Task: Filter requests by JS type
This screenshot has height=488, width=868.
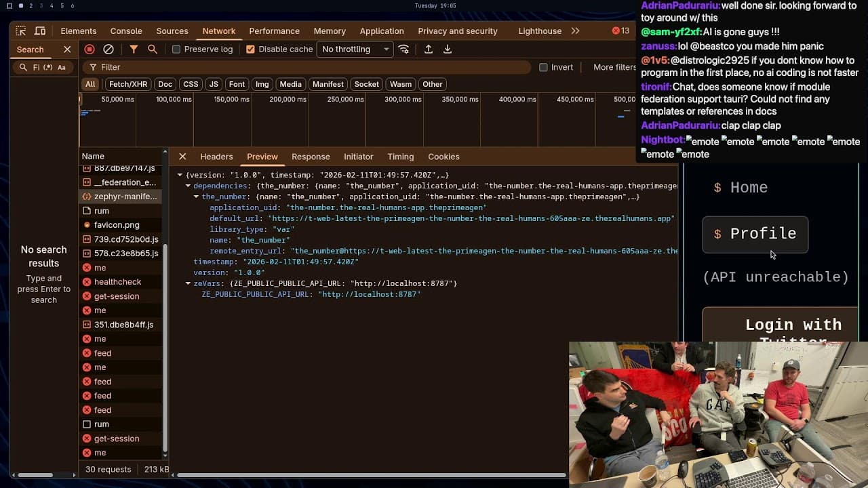Action: 214,84
